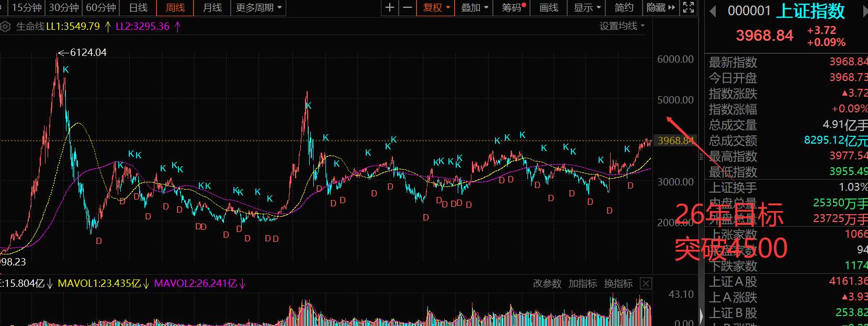Select the 日线 daily chart tab

(138, 7)
